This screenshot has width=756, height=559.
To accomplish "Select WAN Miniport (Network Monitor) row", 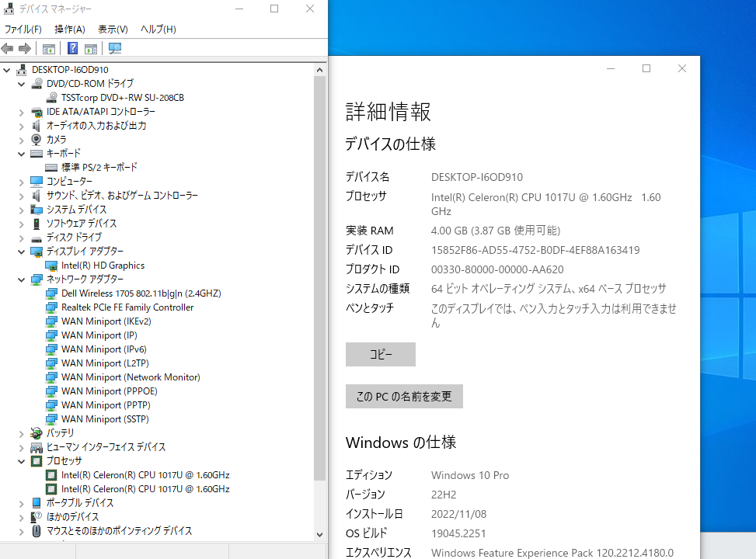I will (131, 377).
